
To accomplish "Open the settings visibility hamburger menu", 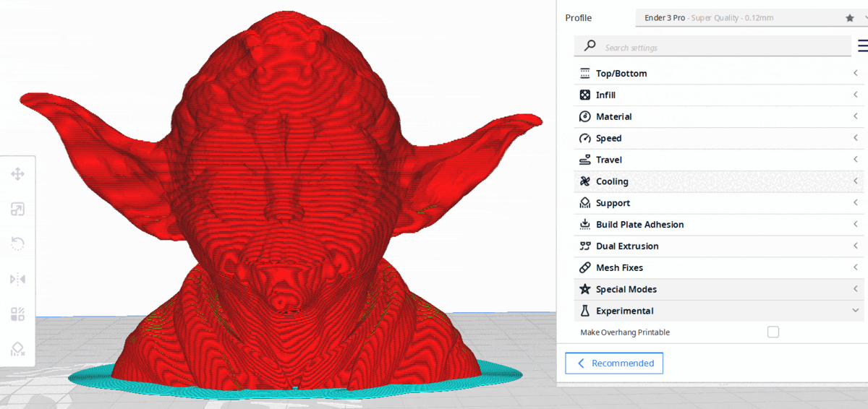I will 862,46.
